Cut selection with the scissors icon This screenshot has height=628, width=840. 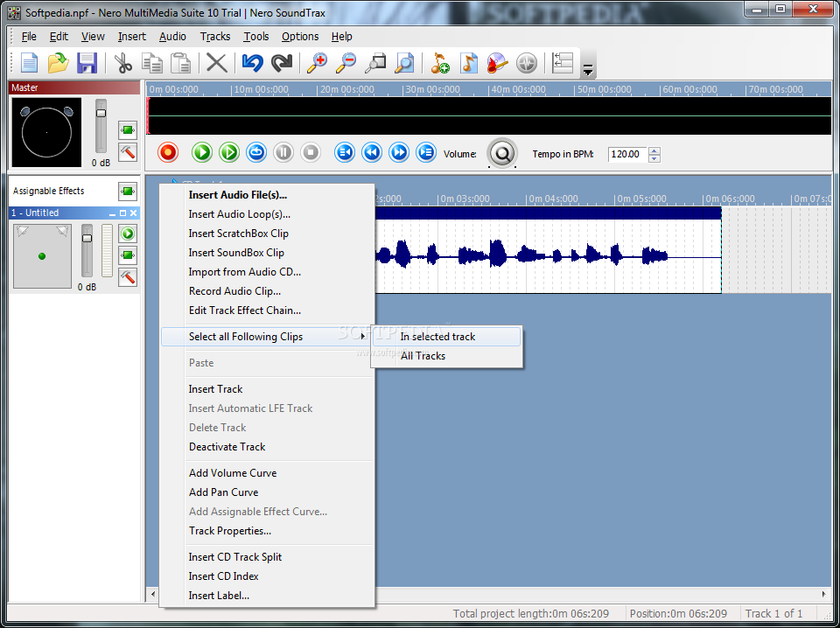(x=123, y=63)
